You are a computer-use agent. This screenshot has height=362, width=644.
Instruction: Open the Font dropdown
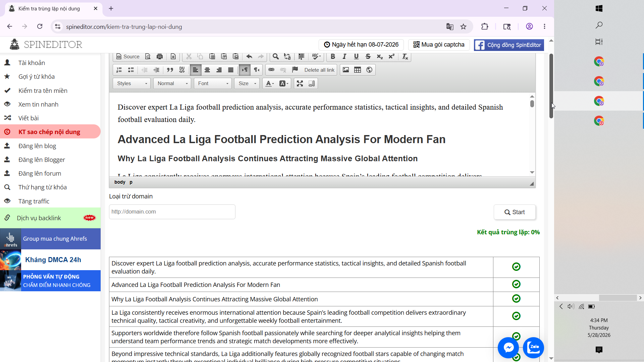[x=213, y=83]
